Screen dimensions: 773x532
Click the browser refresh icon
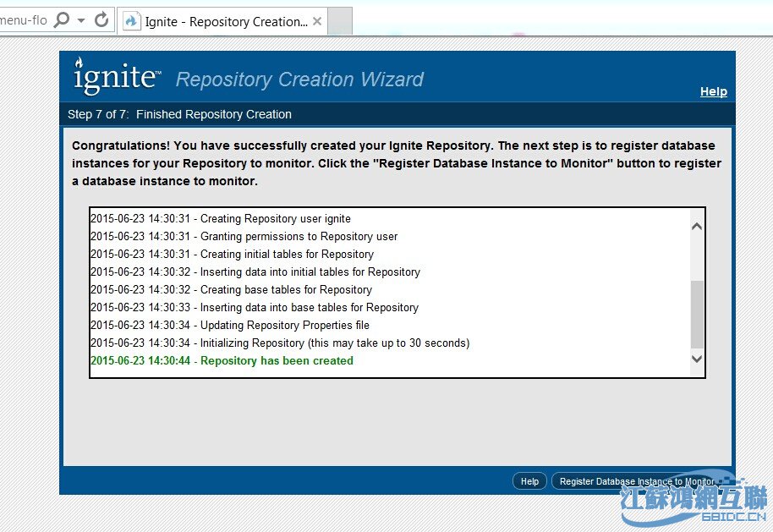[101, 20]
